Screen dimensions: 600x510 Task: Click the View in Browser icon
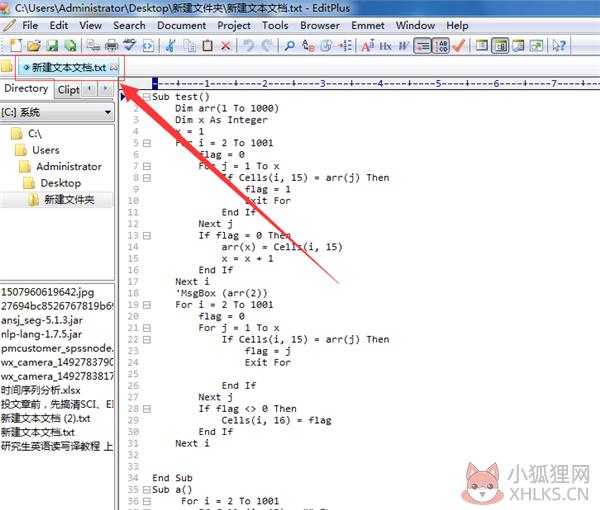pos(148,46)
